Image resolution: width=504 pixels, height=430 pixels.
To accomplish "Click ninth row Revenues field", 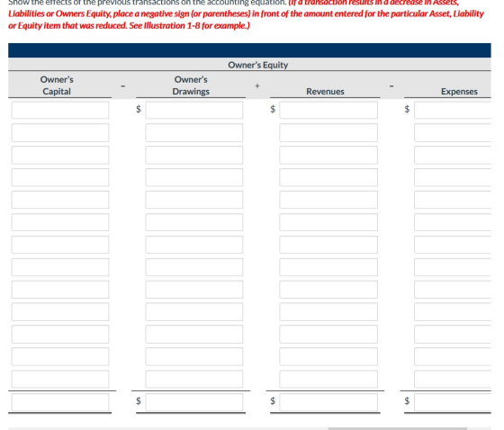I will (x=328, y=290).
